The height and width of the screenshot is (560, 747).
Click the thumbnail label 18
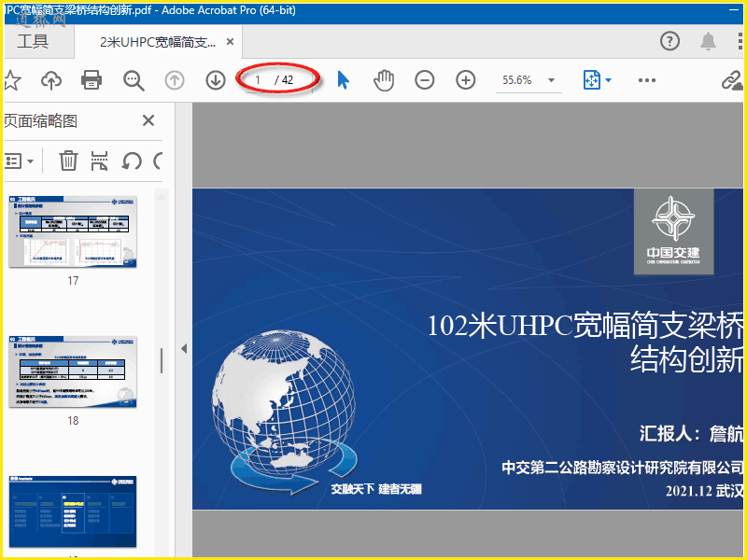point(73,421)
